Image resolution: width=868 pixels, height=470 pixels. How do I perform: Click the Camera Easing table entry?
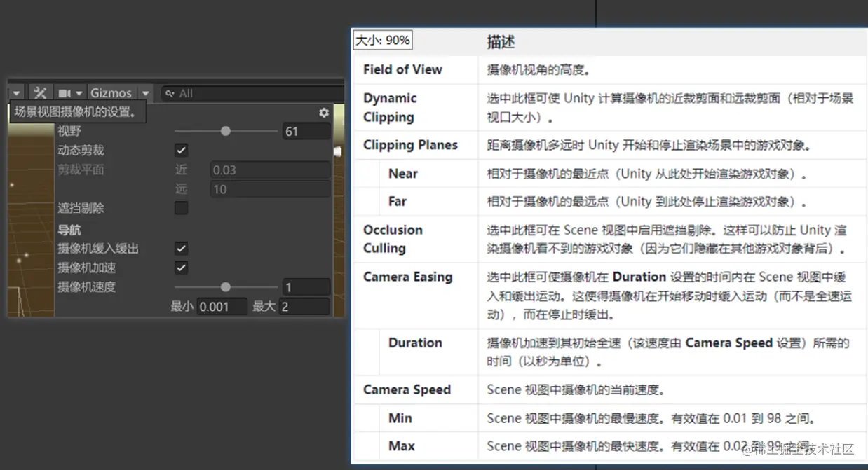tap(407, 277)
